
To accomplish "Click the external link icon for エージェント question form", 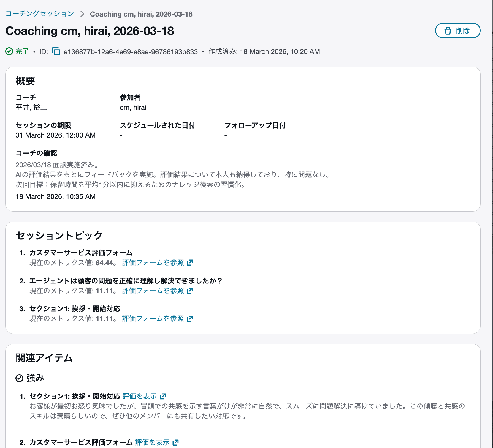I will 190,291.
